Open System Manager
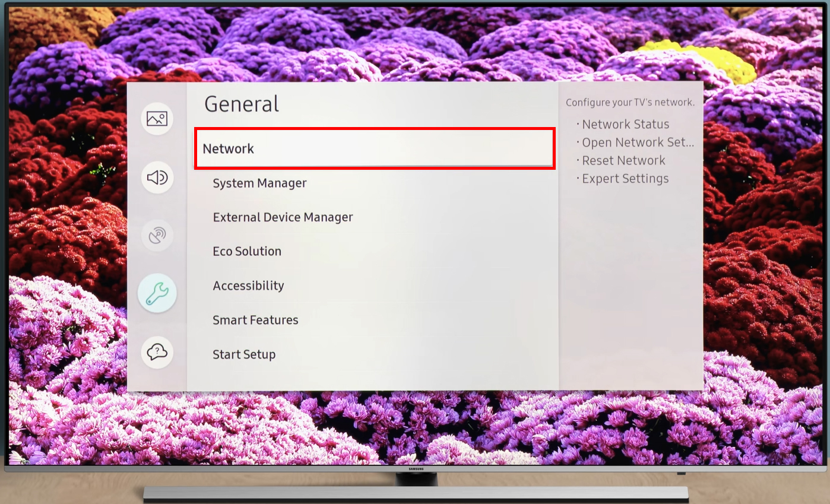 tap(259, 183)
